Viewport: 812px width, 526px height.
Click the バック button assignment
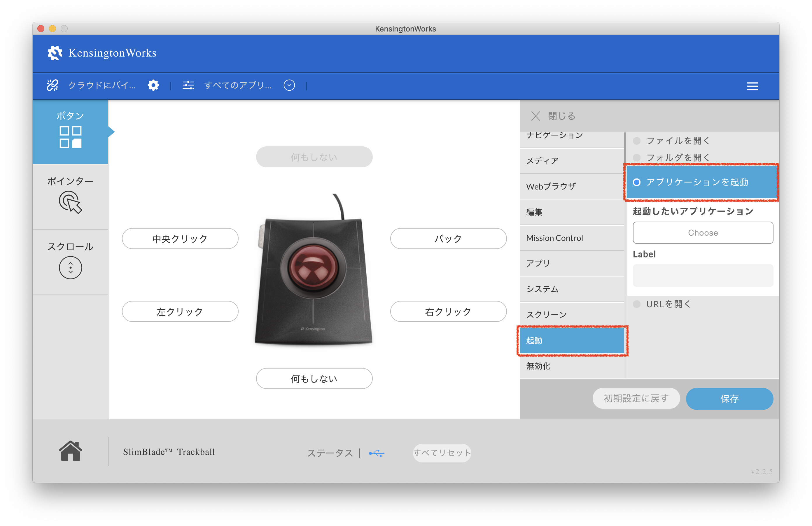pos(448,239)
